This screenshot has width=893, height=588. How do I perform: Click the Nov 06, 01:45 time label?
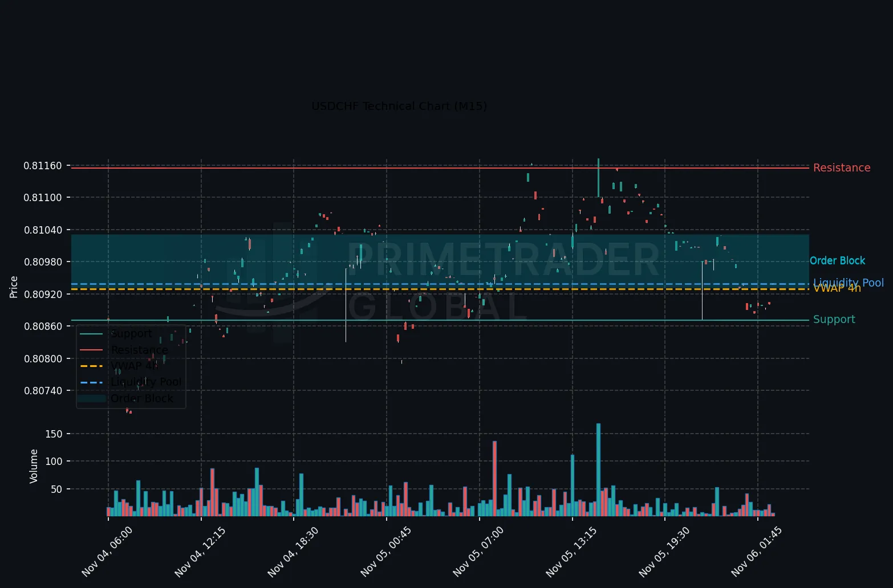[x=757, y=552]
